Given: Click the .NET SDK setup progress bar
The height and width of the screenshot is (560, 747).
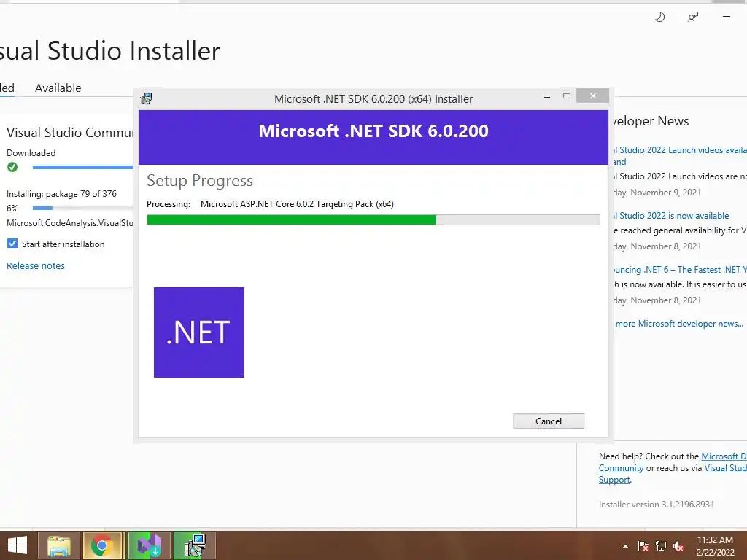Looking at the screenshot, I should 373,219.
